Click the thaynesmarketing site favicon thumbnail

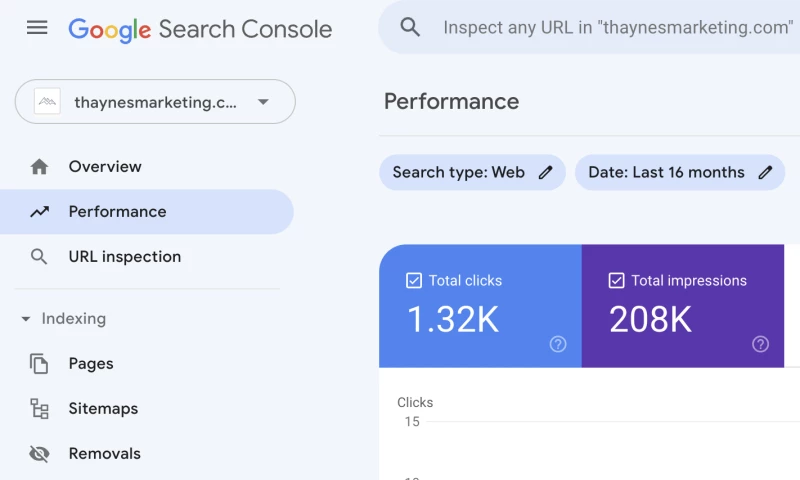click(47, 102)
